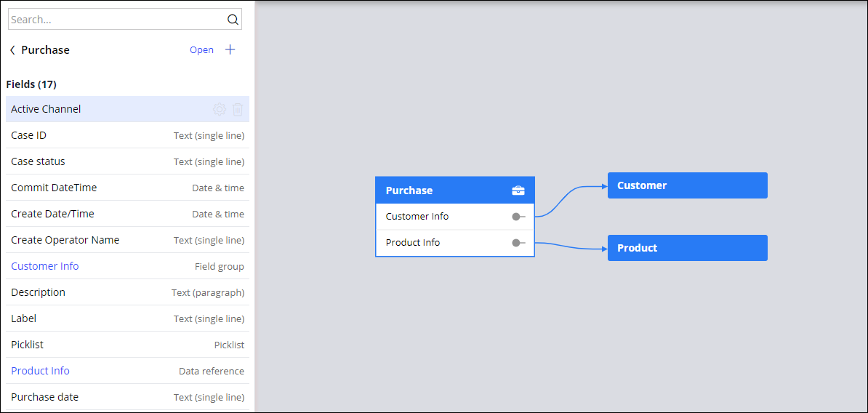Screen dimensions: 868x413
Task: Click the Product Info connector handle
Action: coord(518,243)
